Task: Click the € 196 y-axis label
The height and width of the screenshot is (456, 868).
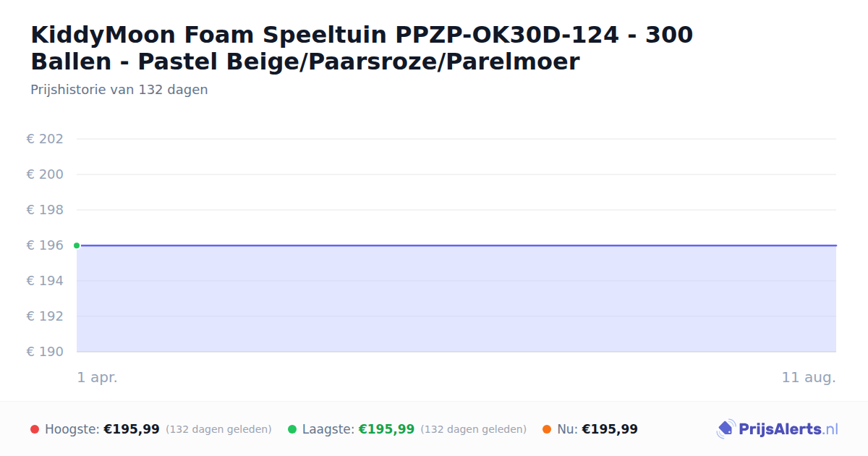Action: (45, 245)
